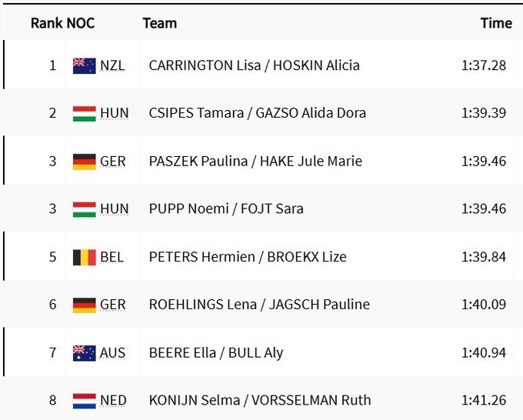Select team CARRINGTON Lisa / HOSKIN Alicia
The height and width of the screenshot is (420, 523).
(254, 65)
